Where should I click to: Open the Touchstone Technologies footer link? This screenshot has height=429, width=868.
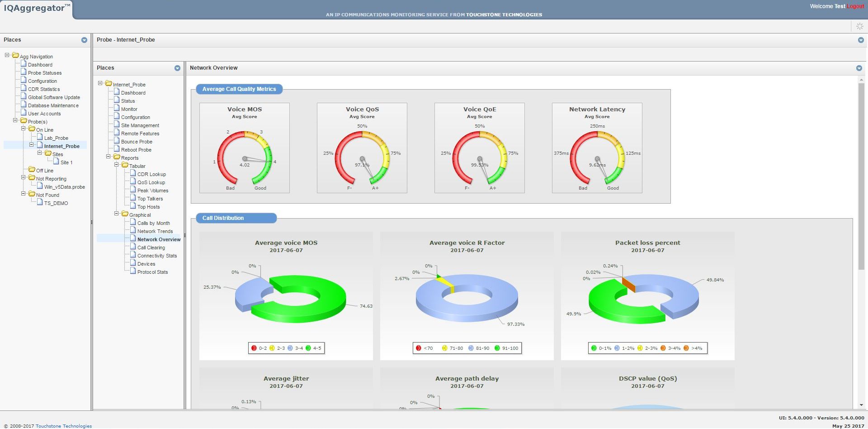click(64, 426)
